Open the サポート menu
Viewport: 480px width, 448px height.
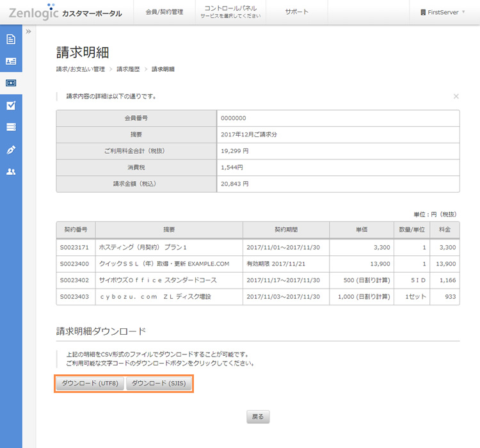(x=296, y=12)
